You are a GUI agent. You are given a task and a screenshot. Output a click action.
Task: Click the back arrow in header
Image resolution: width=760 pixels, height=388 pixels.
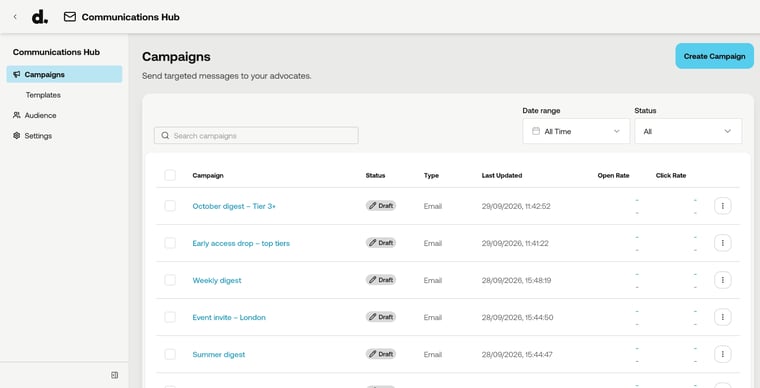tap(15, 17)
